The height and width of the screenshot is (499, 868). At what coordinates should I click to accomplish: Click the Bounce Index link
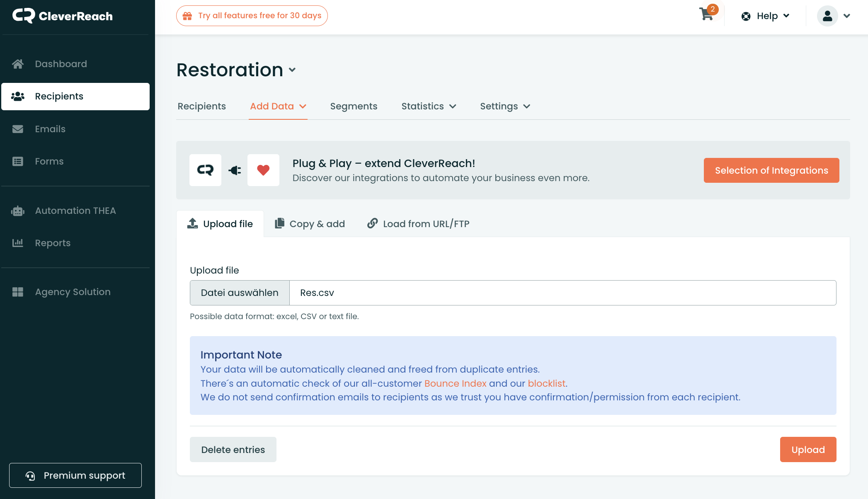[x=455, y=383]
